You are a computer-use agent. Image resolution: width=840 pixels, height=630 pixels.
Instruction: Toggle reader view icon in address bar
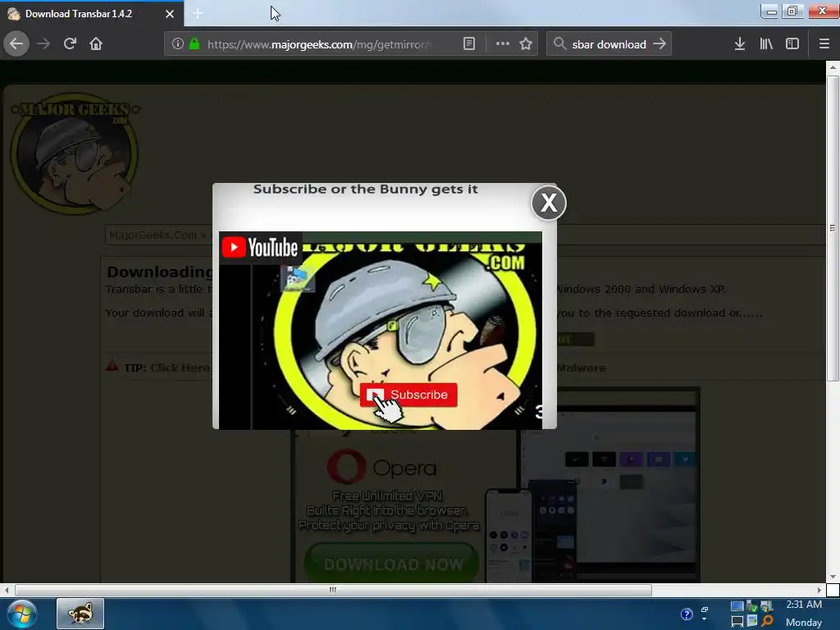tap(468, 44)
